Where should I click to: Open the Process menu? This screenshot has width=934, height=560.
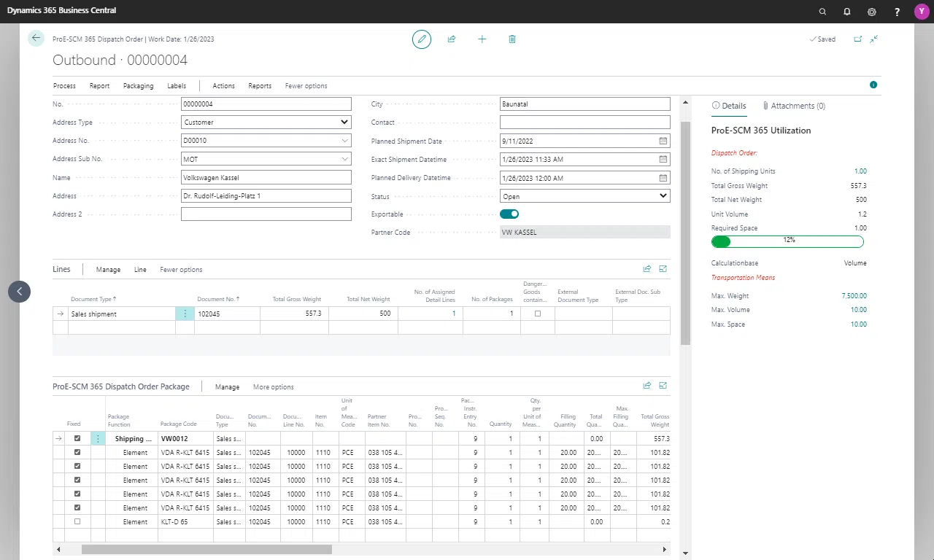64,86
